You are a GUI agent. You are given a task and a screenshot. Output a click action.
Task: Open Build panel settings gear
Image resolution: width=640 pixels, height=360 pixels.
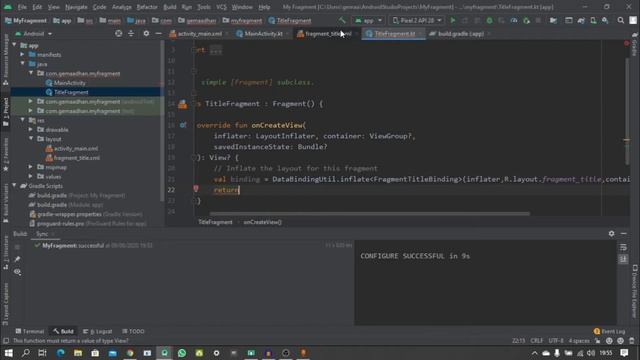611,233
